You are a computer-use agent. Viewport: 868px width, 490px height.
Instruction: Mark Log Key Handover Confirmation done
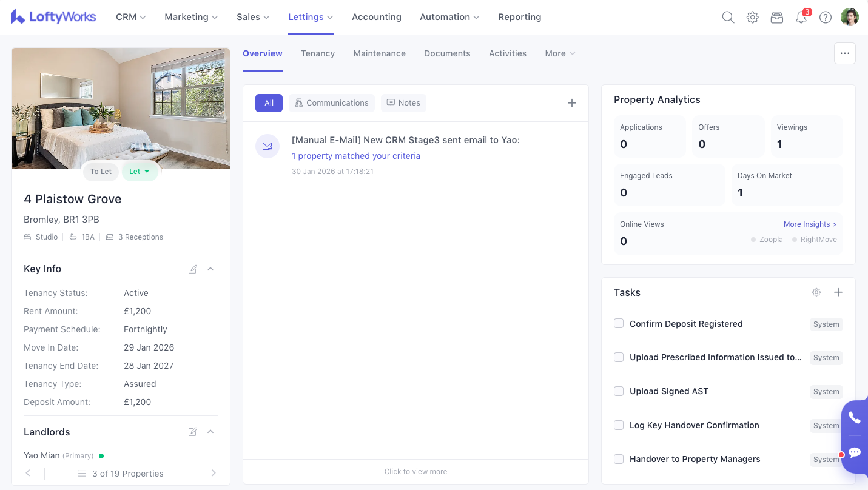pos(619,425)
